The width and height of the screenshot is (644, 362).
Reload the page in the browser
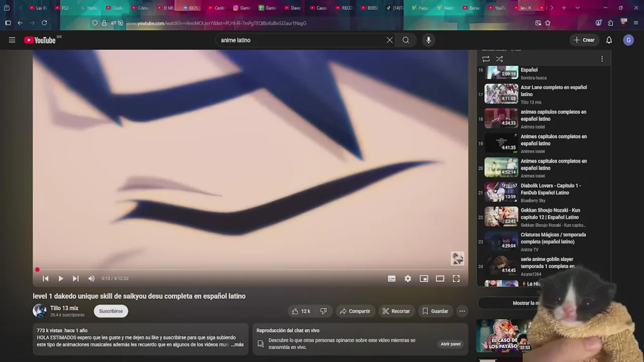(44, 23)
